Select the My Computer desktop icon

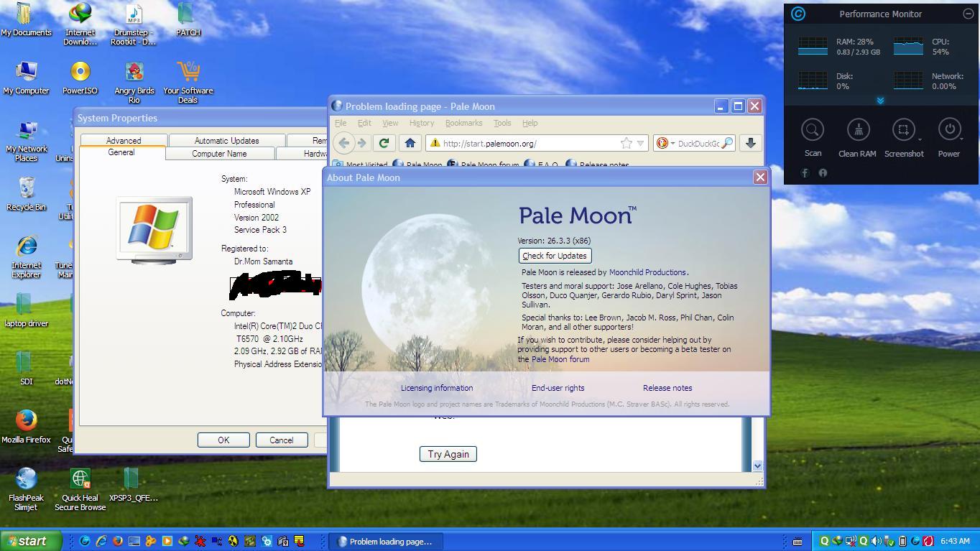point(27,78)
